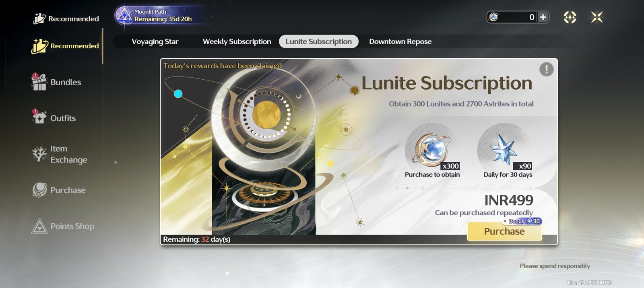The height and width of the screenshot is (288, 644).
Task: Switch to the Voyaging Star tab
Action: (x=155, y=41)
